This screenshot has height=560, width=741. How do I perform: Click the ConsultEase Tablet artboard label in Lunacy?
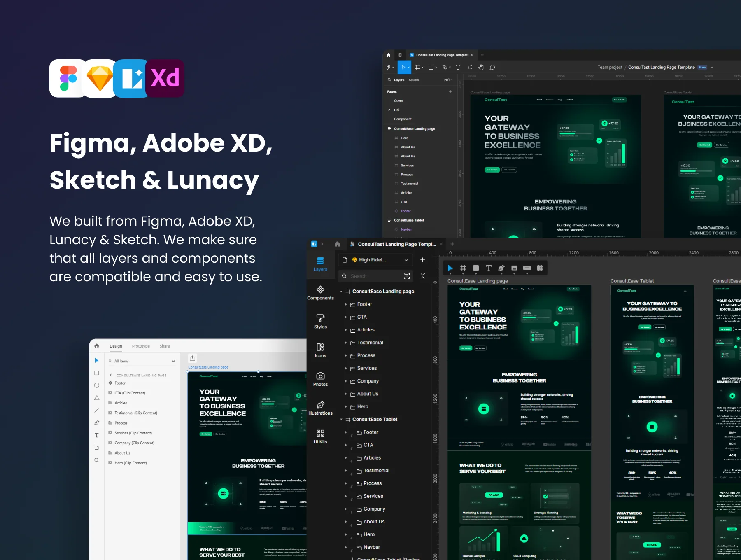click(632, 281)
